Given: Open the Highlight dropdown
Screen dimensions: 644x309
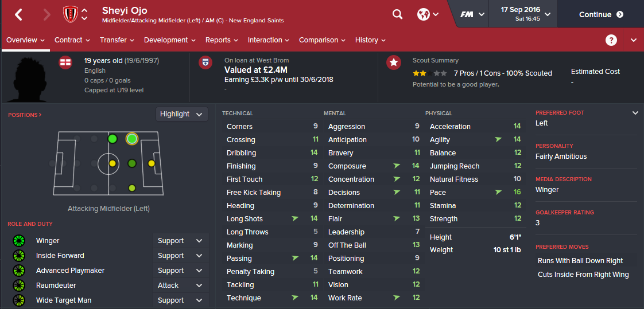Looking at the screenshot, I should (x=181, y=114).
